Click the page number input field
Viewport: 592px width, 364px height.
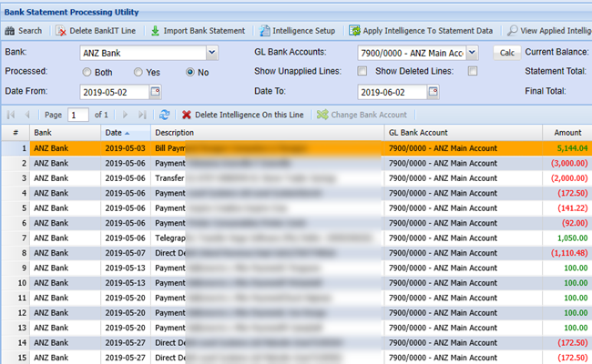click(78, 115)
